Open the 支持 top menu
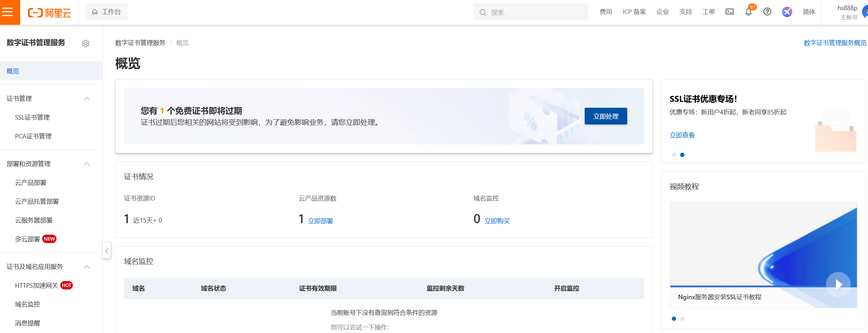 (x=686, y=12)
